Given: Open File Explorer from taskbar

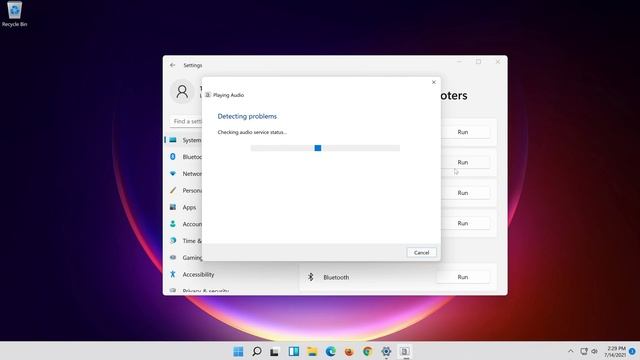Looking at the screenshot, I should pyautogui.click(x=312, y=351).
